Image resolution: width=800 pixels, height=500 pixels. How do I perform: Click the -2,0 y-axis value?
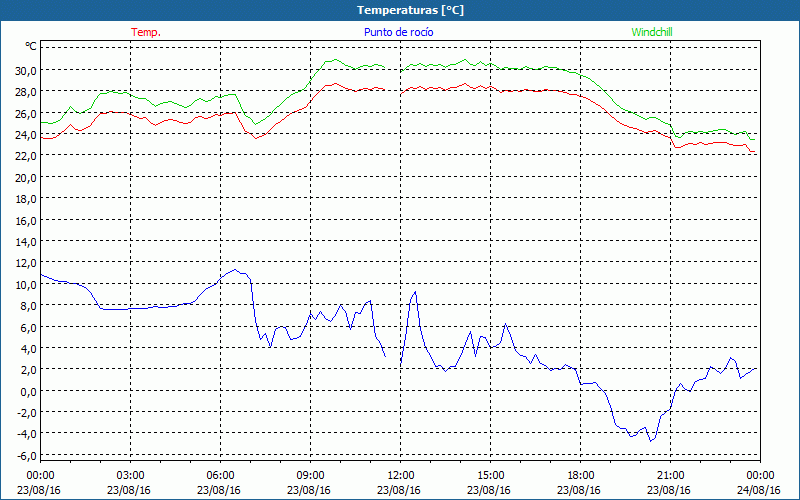(28, 413)
